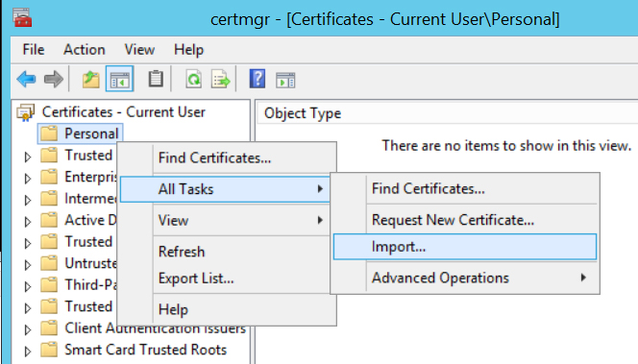This screenshot has height=364, width=638.
Task: Select Find Certificates... in the context menu
Action: (228, 158)
